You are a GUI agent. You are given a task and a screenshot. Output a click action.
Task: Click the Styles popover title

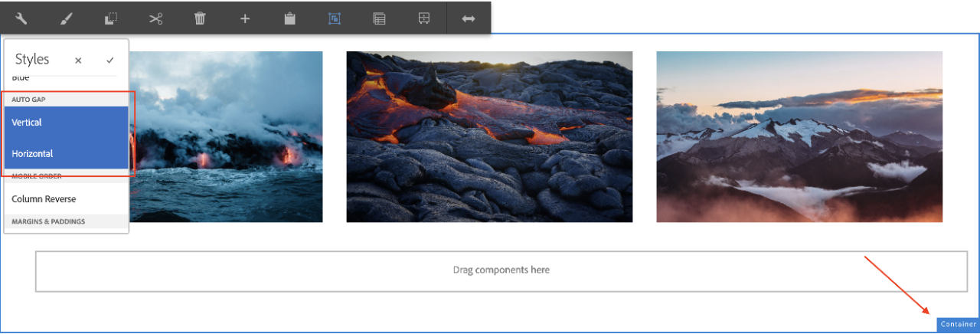[32, 59]
